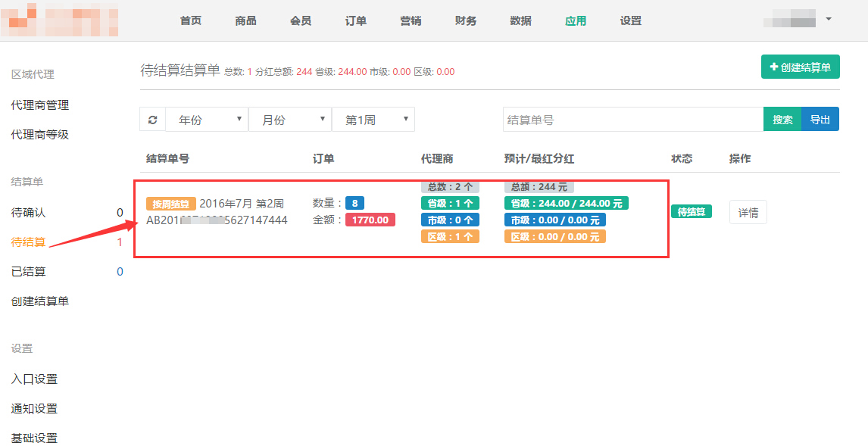Open the 财务 top menu item
This screenshot has height=446, width=868.
466,20
